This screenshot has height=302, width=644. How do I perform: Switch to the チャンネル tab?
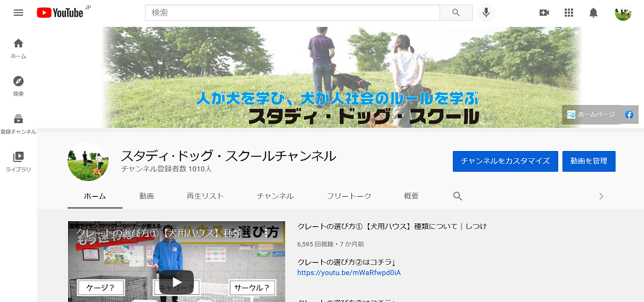[275, 196]
